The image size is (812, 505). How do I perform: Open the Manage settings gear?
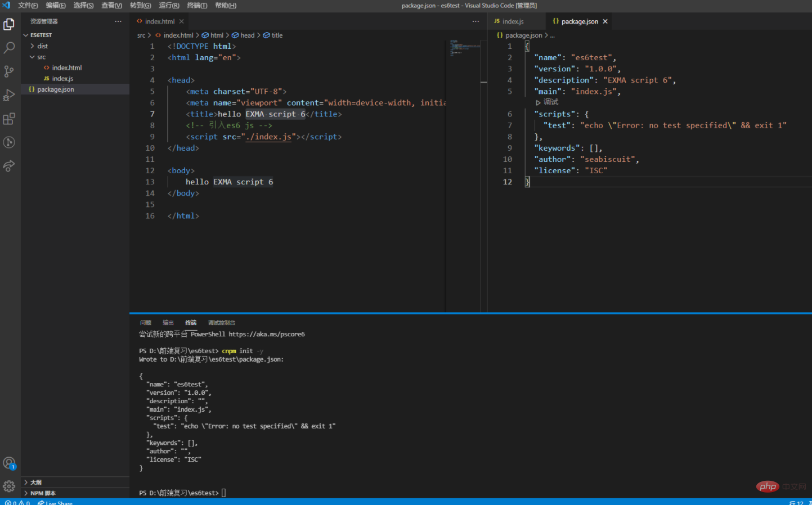(x=9, y=486)
